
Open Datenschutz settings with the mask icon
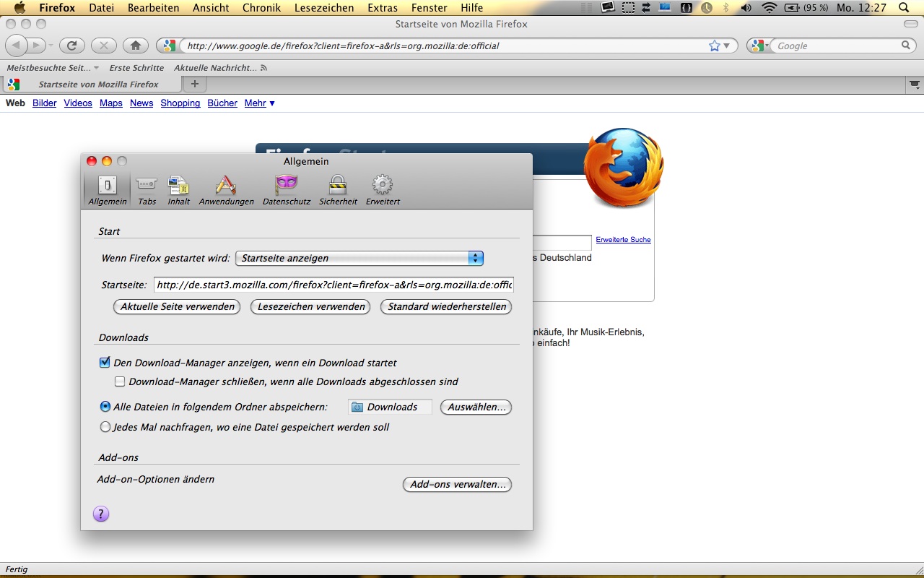click(287, 190)
